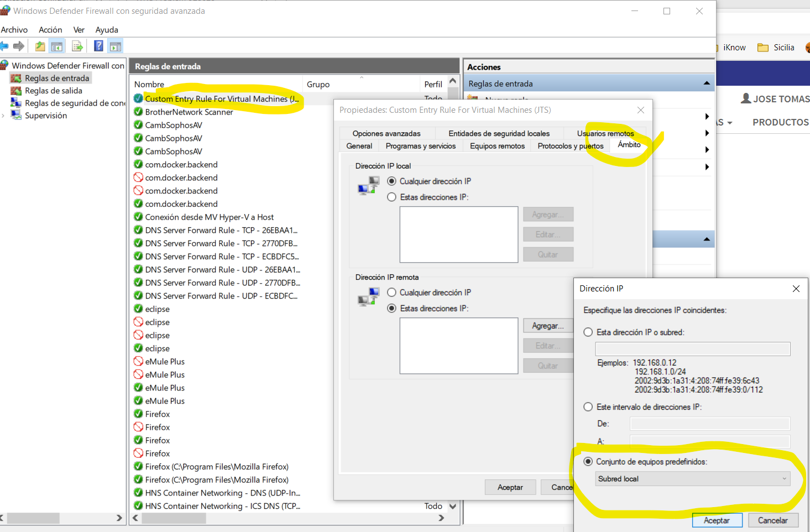Collapse Reglas de entrada actions section

(706, 84)
